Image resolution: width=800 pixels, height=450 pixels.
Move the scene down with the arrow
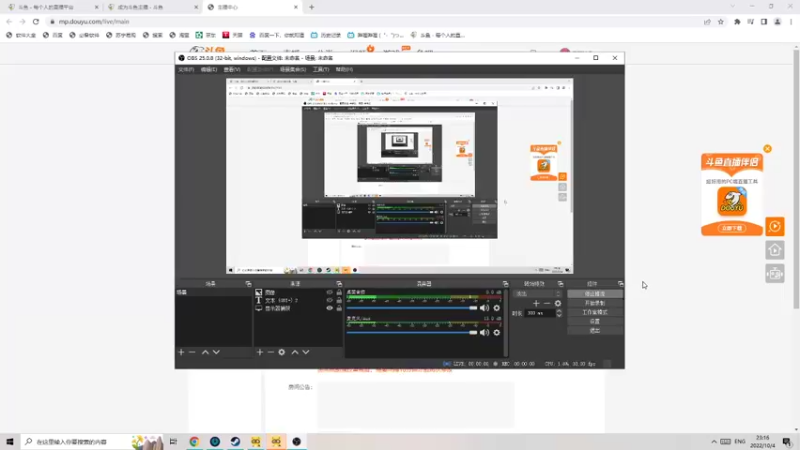click(216, 352)
